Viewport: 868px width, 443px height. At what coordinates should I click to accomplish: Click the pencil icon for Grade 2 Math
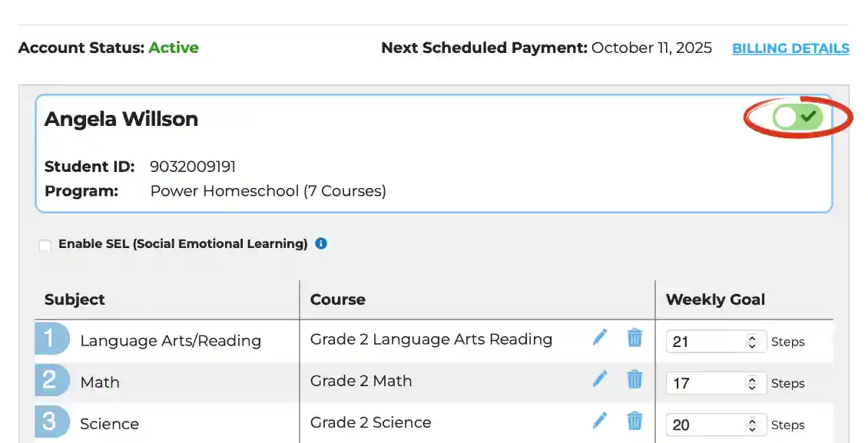click(x=600, y=379)
